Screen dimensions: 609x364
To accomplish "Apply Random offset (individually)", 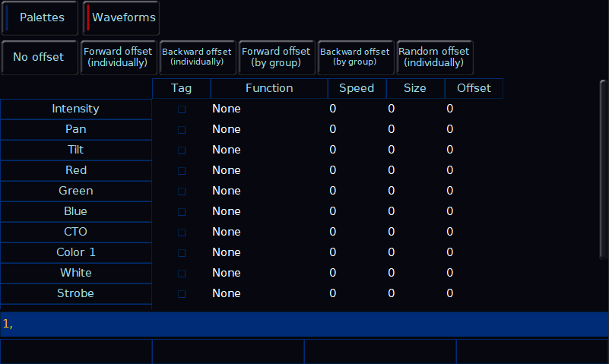I will click(x=435, y=58).
